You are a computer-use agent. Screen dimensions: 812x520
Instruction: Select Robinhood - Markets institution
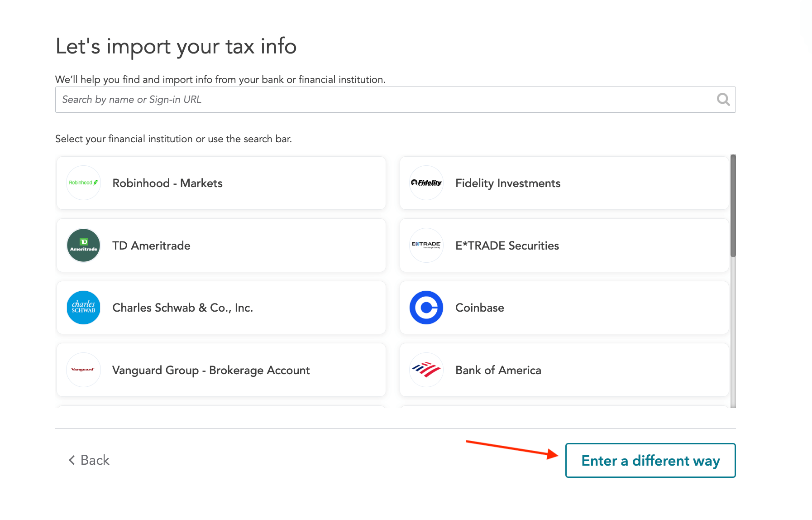pos(167,183)
